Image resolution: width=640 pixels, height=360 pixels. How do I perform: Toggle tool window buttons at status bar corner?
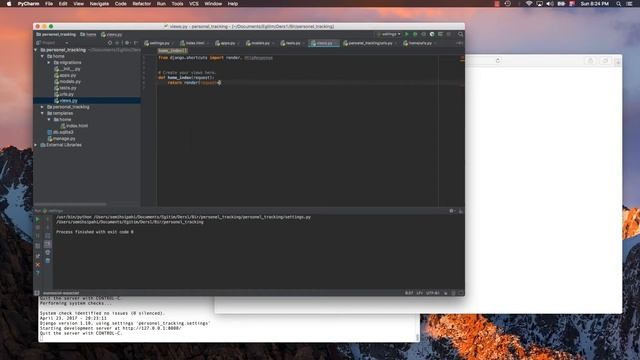[37, 293]
